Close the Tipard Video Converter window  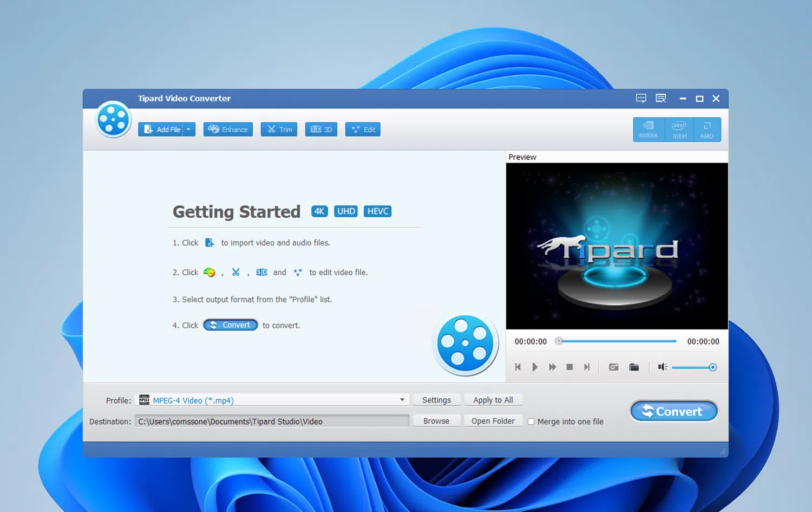pyautogui.click(x=716, y=99)
